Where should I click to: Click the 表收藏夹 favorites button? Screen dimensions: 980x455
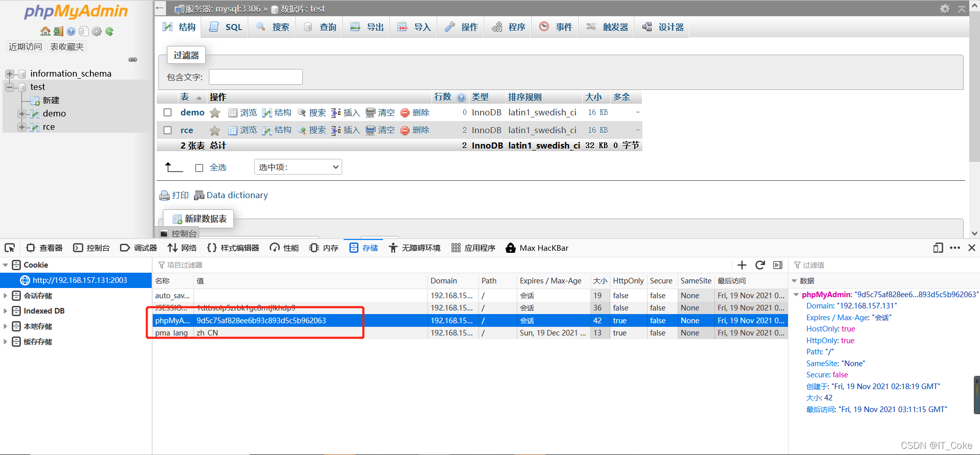point(67,46)
